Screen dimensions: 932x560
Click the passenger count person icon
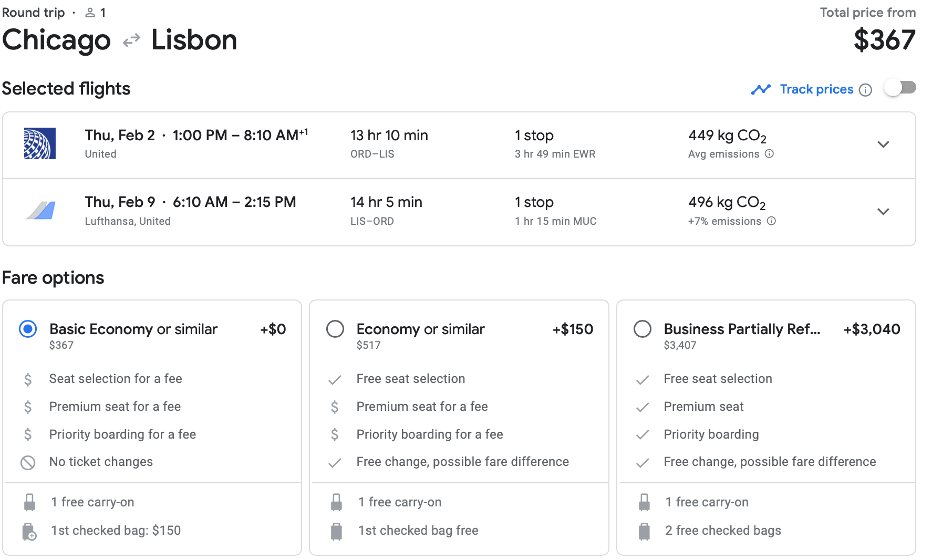pyautogui.click(x=90, y=13)
